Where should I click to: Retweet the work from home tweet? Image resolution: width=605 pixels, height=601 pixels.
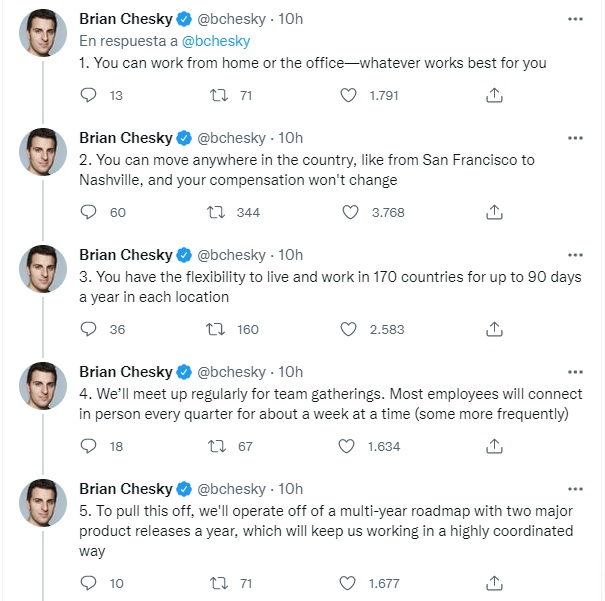tap(214, 95)
